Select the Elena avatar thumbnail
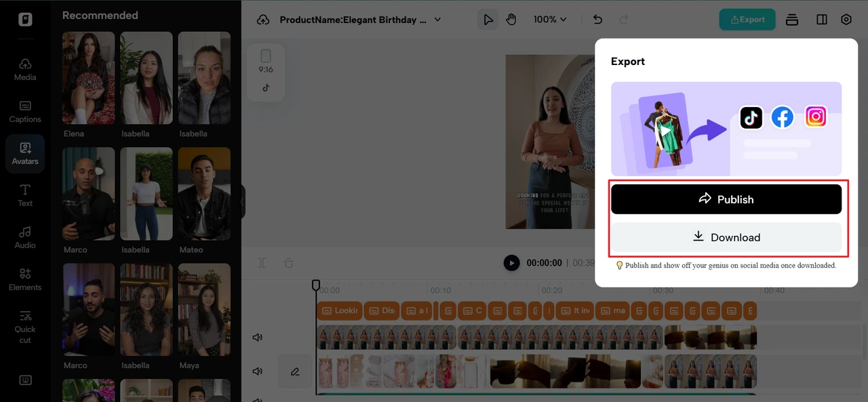The width and height of the screenshot is (868, 402). (89, 78)
